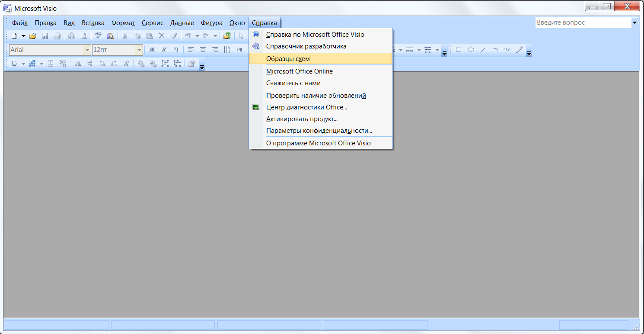Screen dimensions: 644x334
Task: Click the Spelling check ABC icon
Action: [x=98, y=36]
